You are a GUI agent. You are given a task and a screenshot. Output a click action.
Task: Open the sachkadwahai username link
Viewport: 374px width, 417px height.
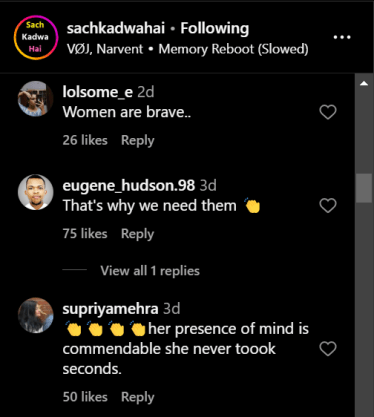[116, 28]
